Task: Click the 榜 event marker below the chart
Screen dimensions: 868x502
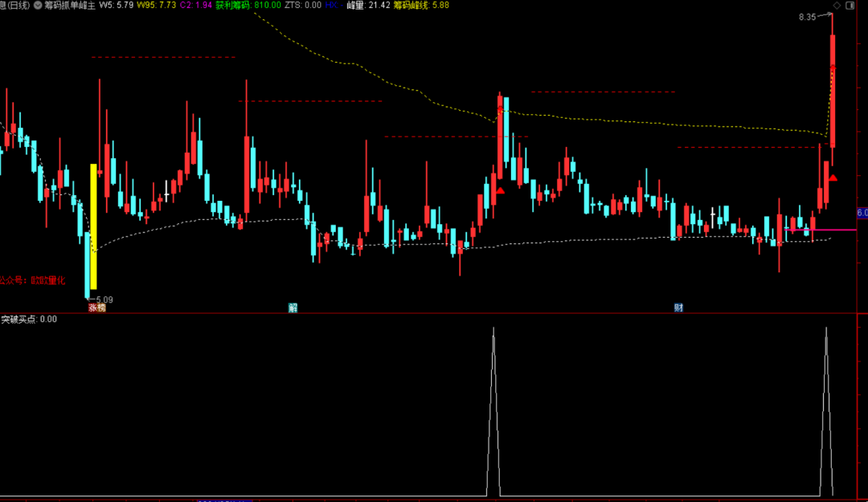Action: coord(101,308)
